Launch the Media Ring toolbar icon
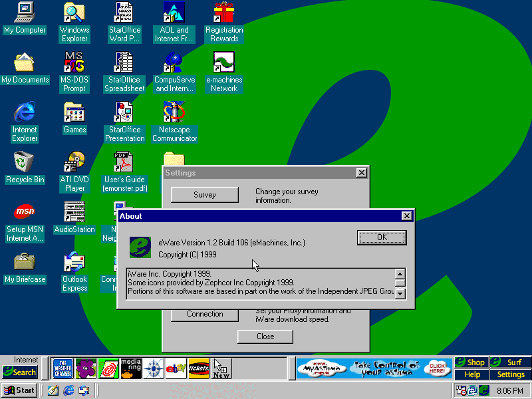This screenshot has height=399, width=532. coord(131,368)
